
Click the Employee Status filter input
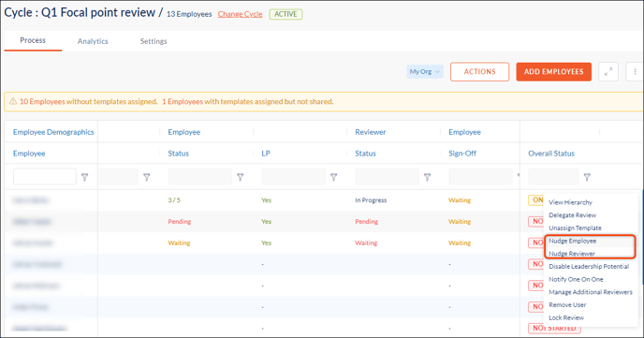pyautogui.click(x=200, y=177)
